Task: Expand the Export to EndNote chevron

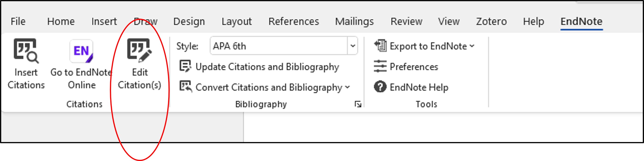Action: click(x=472, y=46)
